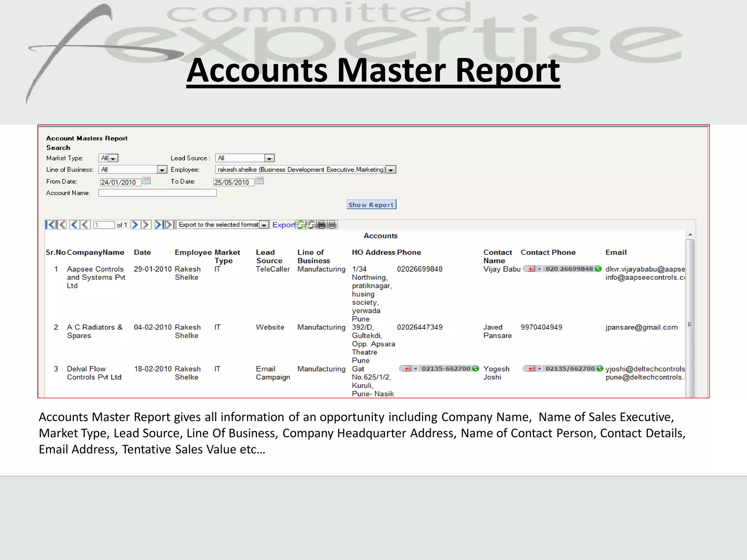
Task: Click call icon next to 02135/662700
Action: pyautogui.click(x=599, y=369)
